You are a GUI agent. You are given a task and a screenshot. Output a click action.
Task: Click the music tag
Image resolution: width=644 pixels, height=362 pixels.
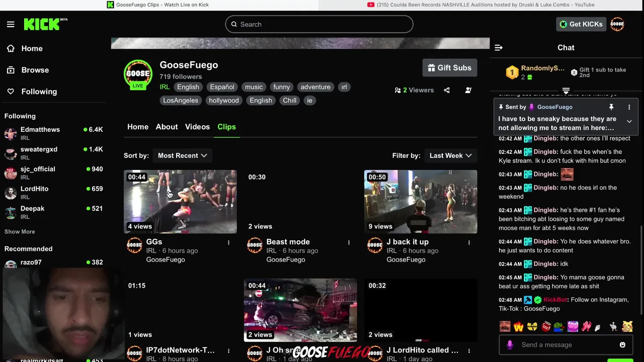[x=254, y=87]
